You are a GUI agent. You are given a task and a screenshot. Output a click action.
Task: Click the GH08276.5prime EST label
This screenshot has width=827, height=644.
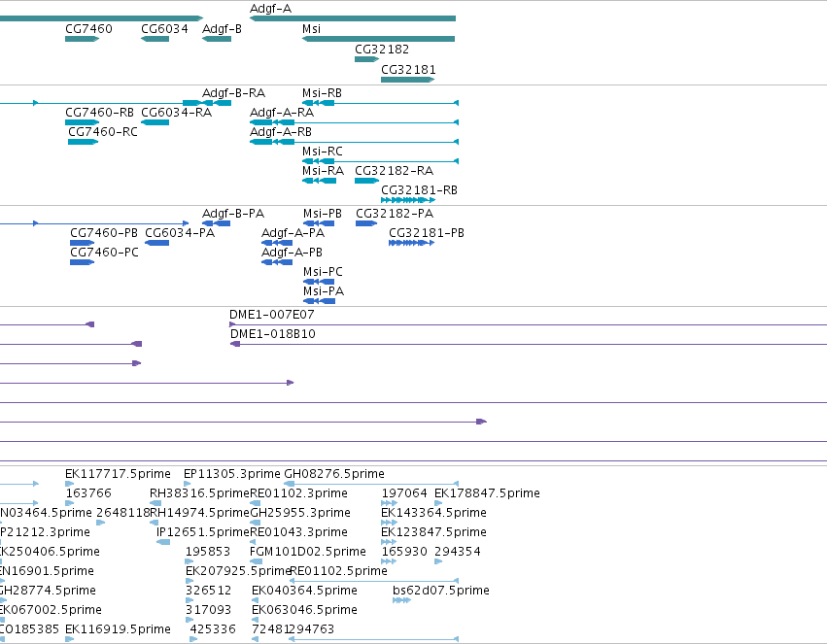334,474
